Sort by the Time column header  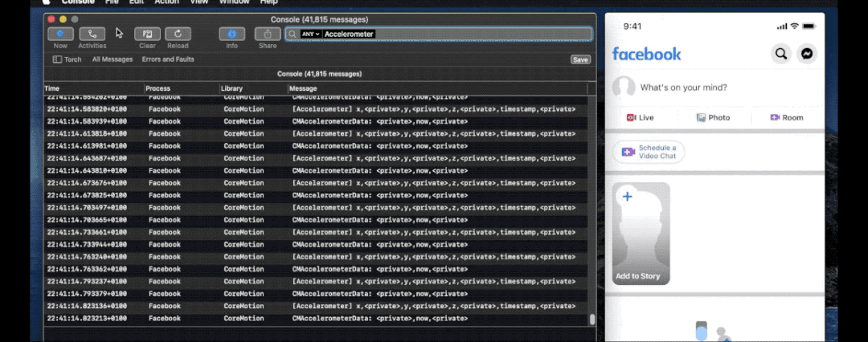(94, 88)
